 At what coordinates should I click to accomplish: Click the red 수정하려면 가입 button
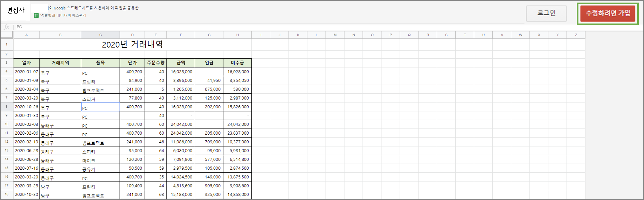[608, 13]
